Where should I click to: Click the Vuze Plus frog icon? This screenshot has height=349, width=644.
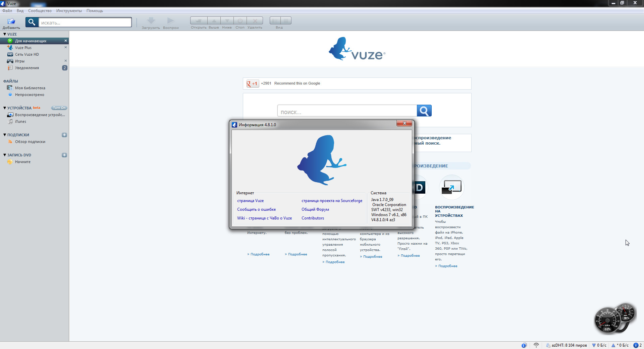pyautogui.click(x=10, y=48)
